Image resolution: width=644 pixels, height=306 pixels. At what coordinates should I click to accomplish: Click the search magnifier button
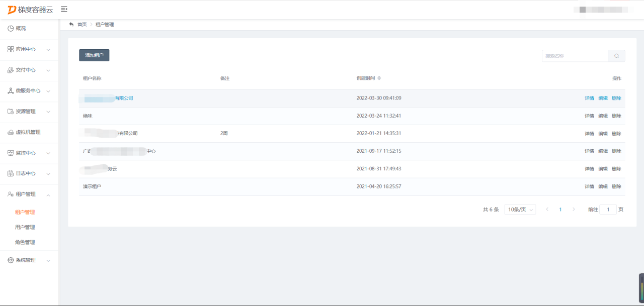616,56
